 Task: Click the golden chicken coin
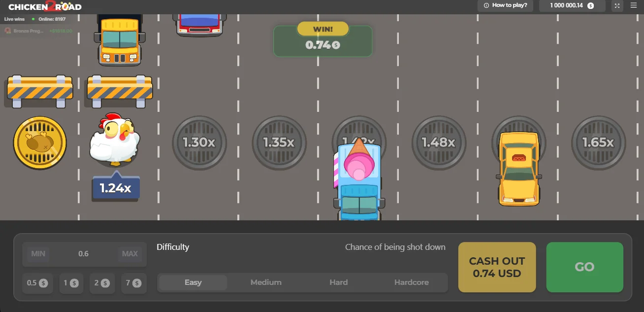pyautogui.click(x=40, y=143)
